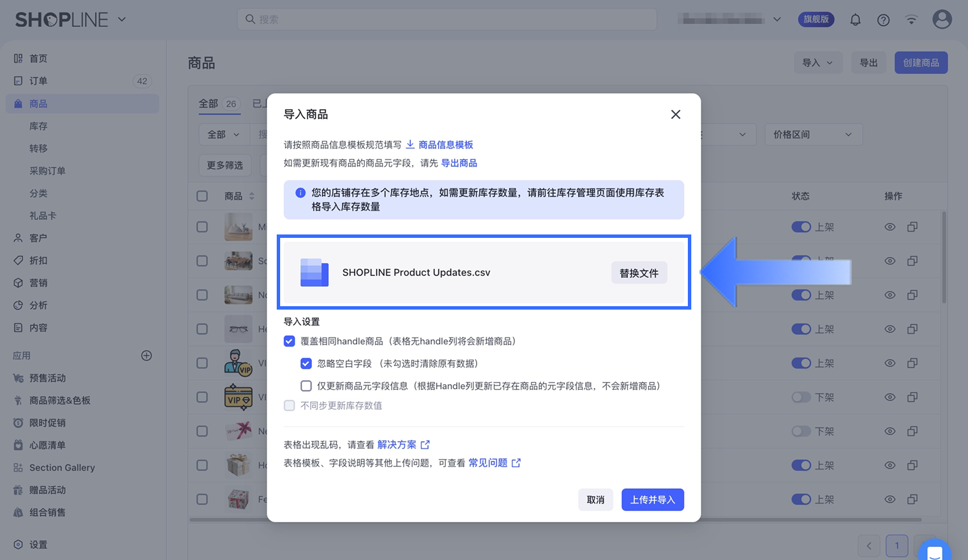Viewport: 968px width, 560px height.
Task: Close the import products dialog
Action: tap(675, 114)
